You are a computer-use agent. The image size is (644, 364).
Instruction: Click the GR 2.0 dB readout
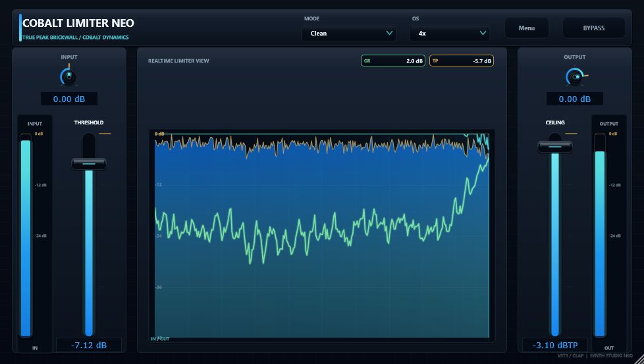pos(392,61)
